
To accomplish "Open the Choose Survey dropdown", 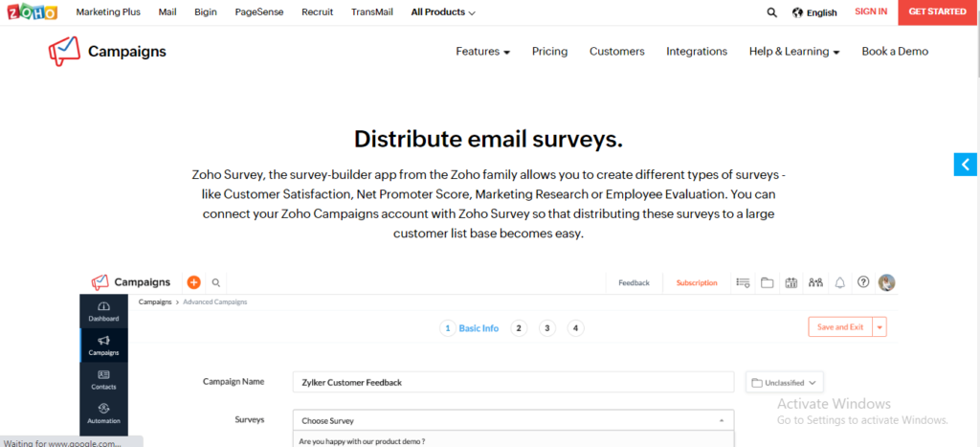I will 513,421.
